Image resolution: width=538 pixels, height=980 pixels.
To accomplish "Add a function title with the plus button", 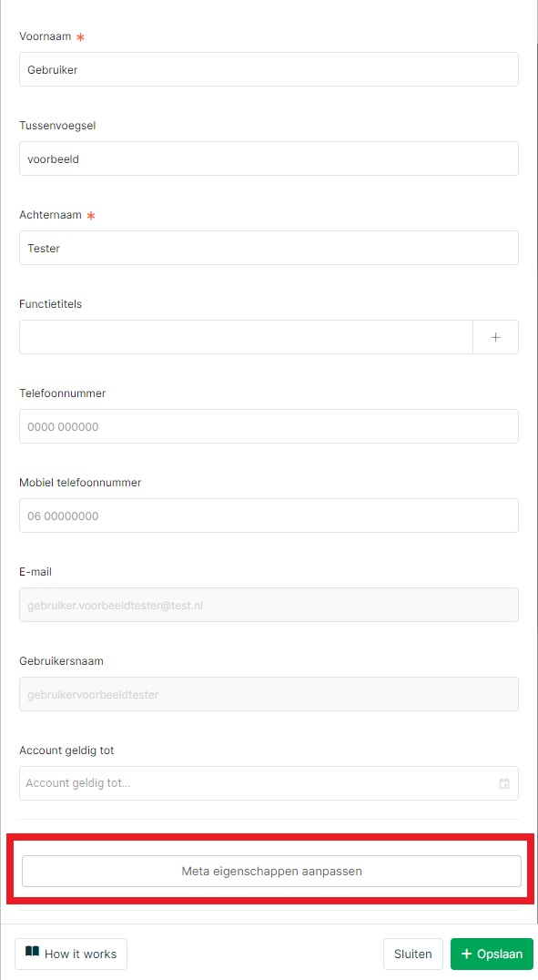I will [495, 337].
